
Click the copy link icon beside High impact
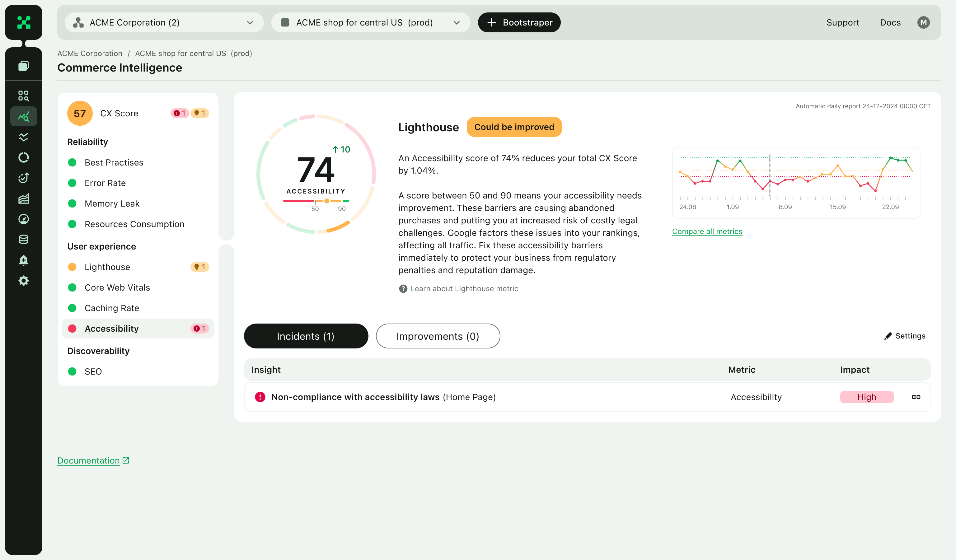[x=916, y=397]
